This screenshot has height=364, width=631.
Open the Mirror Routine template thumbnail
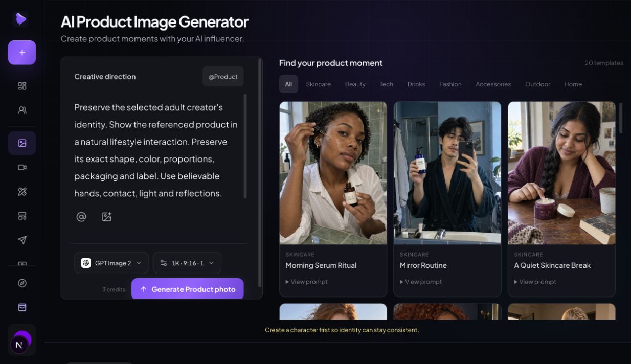tap(447, 173)
